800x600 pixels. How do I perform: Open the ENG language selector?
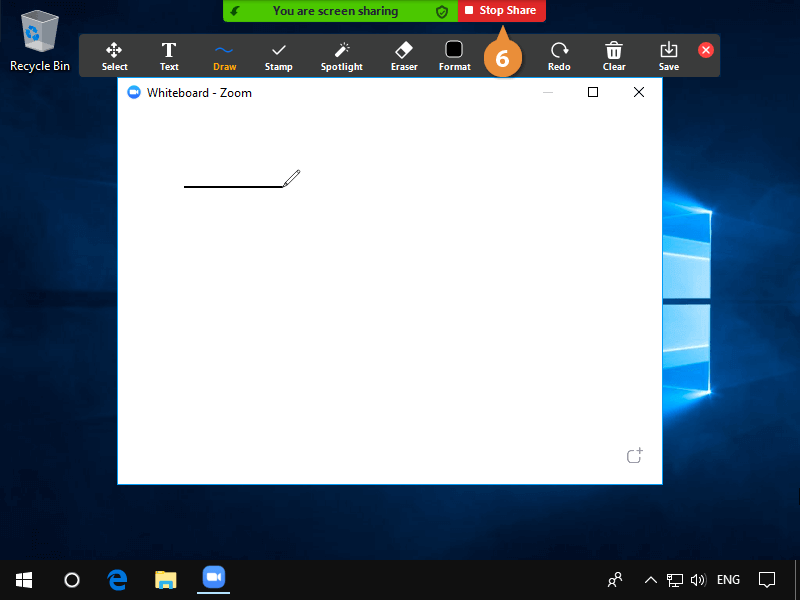tap(728, 580)
